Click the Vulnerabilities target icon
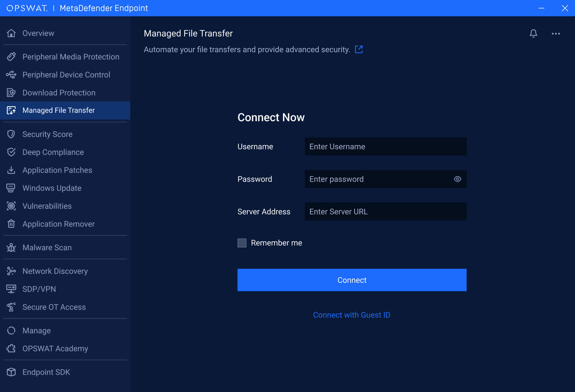 pos(11,206)
